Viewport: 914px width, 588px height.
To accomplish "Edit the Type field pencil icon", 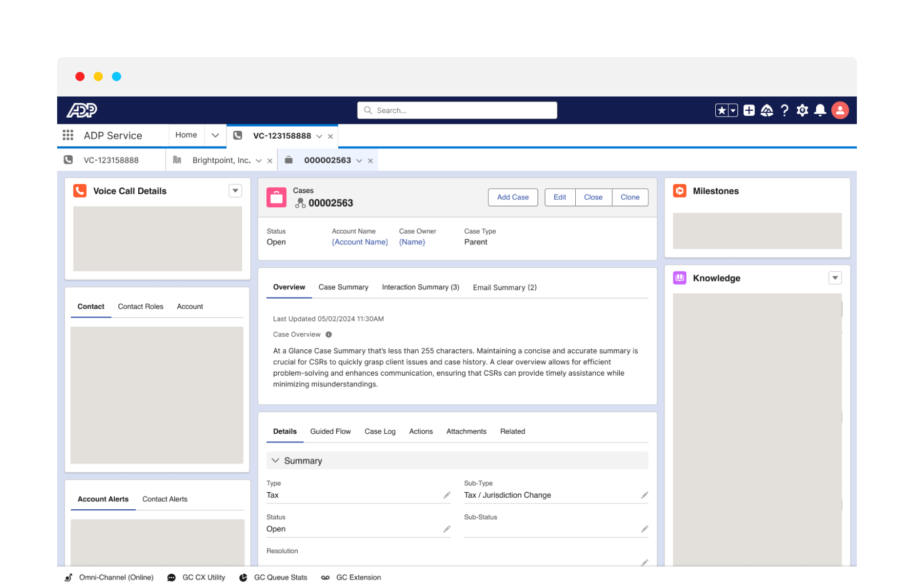I will pyautogui.click(x=447, y=496).
